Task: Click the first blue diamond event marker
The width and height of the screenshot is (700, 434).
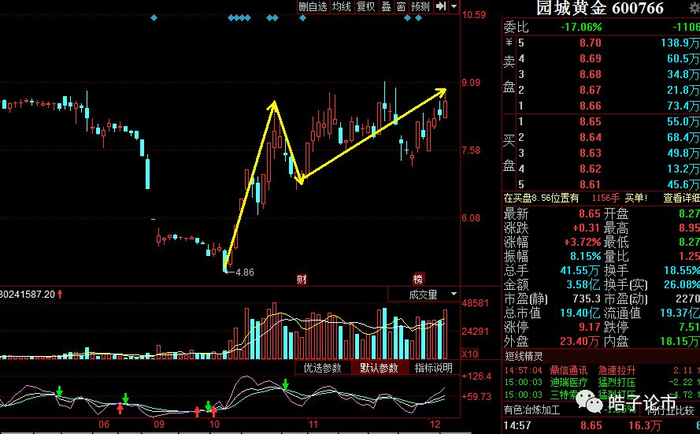Action: click(x=154, y=18)
